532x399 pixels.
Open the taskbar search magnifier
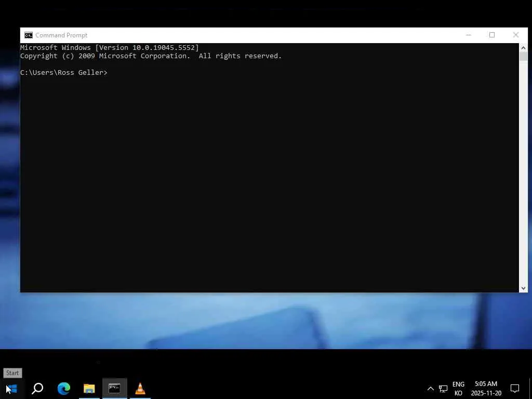[x=37, y=389]
